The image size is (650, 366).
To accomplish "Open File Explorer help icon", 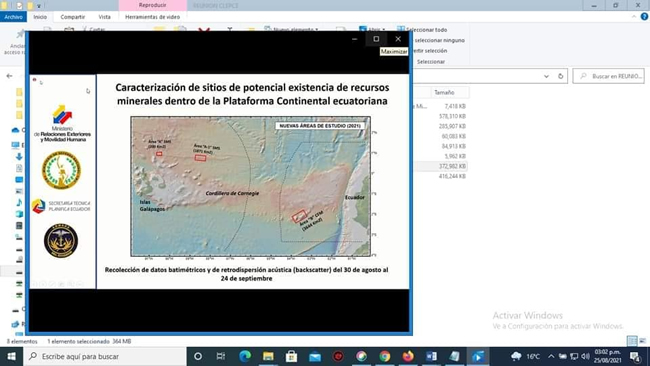I will click(x=644, y=17).
